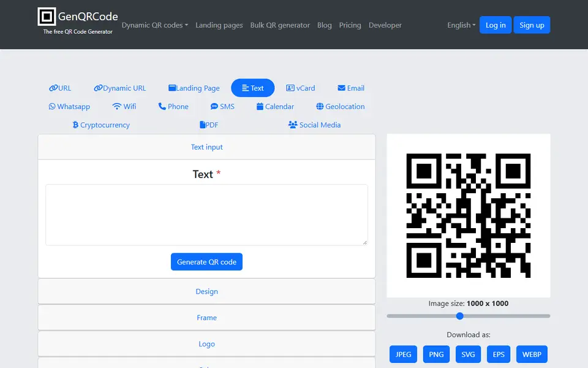Click the SMS chat bubble icon
Screen dimensions: 588x368
[214, 106]
